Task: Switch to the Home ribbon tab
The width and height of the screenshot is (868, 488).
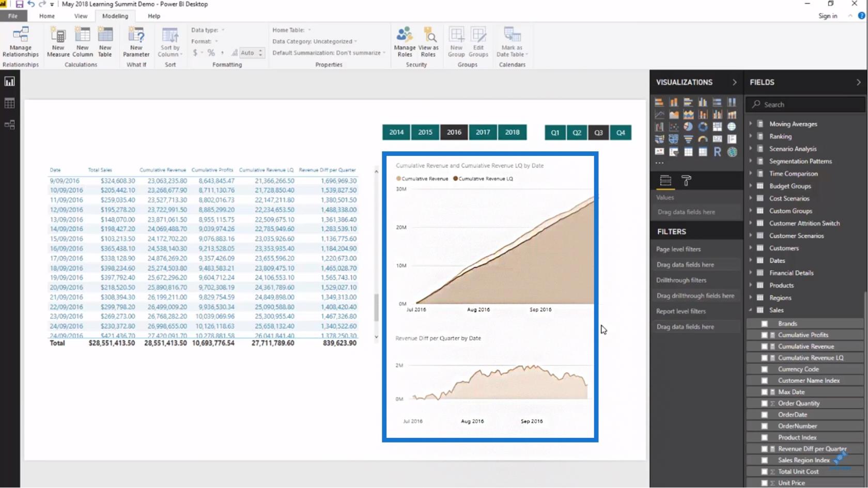Action: coord(47,16)
